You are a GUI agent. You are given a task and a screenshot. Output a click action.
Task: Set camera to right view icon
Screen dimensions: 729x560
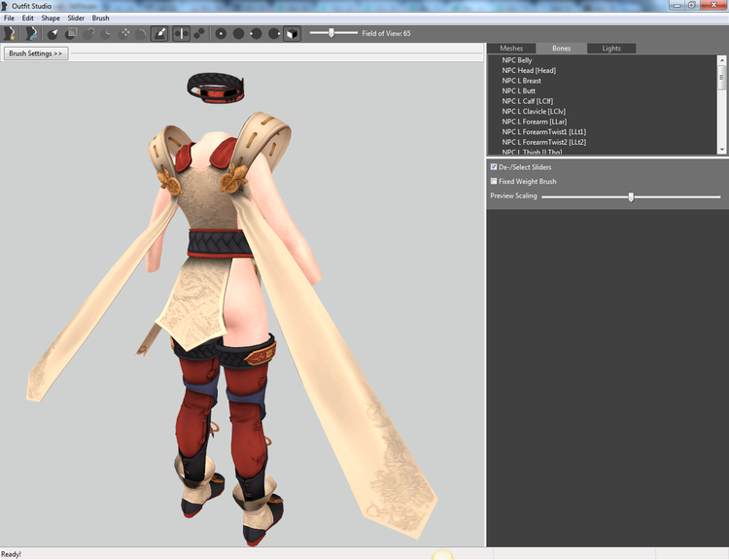(274, 33)
